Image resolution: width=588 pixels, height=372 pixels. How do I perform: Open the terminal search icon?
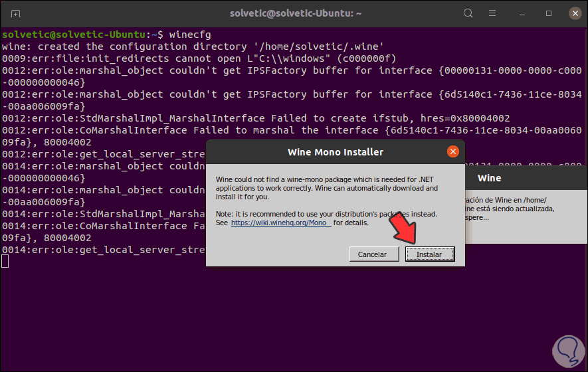468,13
